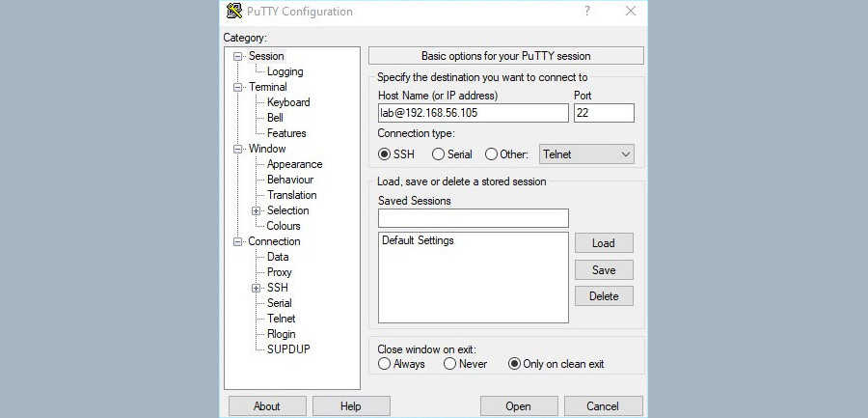This screenshot has width=868, height=418.
Task: Select Serial connection type radio button
Action: (x=438, y=154)
